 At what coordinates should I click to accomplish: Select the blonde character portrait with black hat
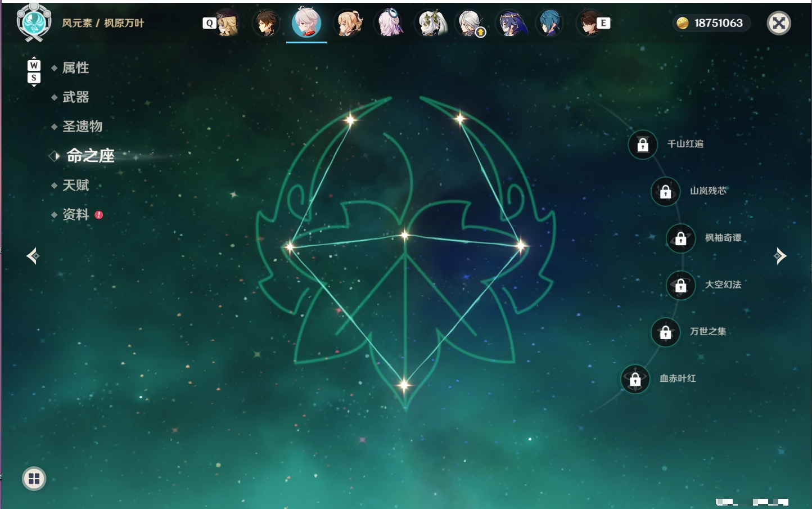(x=227, y=23)
